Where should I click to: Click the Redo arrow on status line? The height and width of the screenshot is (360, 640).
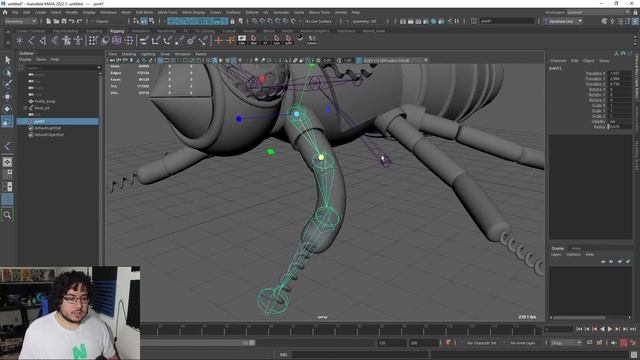pos(80,21)
